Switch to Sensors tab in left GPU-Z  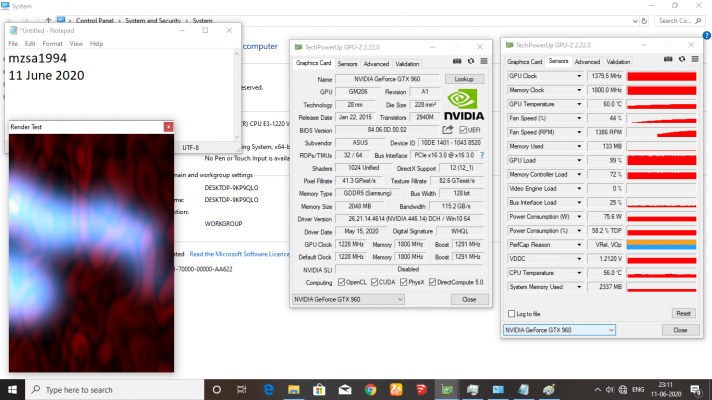pyautogui.click(x=347, y=64)
